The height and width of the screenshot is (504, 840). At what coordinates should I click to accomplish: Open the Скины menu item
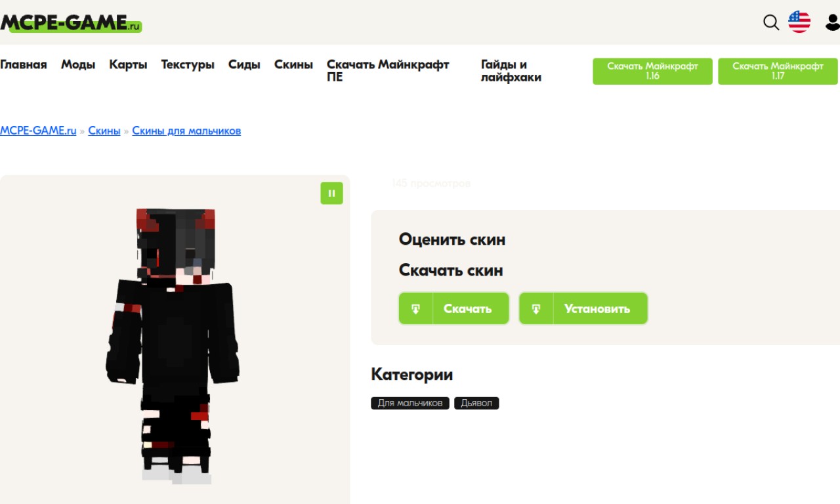[x=293, y=64]
